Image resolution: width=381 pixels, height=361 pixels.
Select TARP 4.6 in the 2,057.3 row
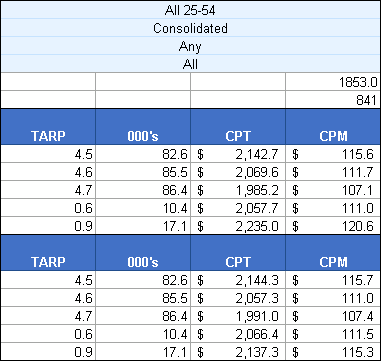[48, 298]
